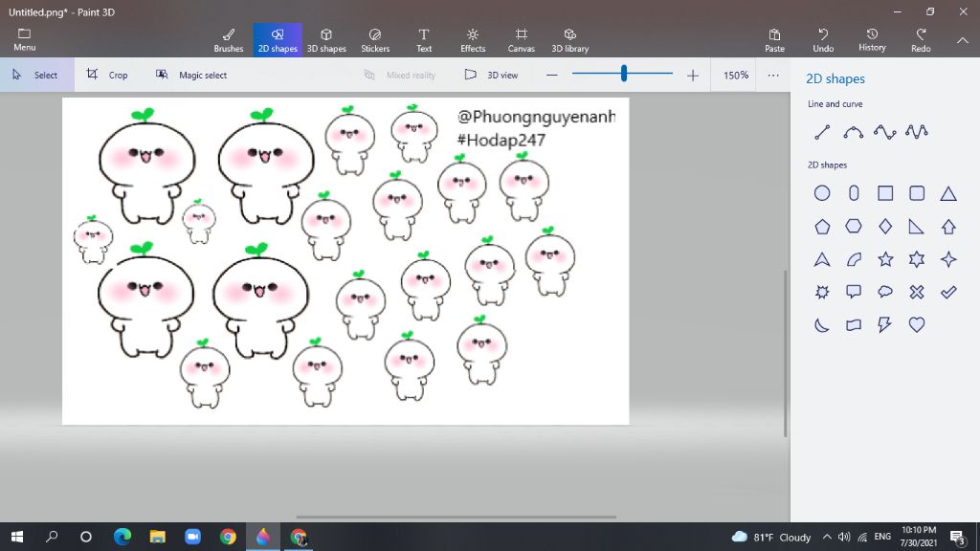The height and width of the screenshot is (551, 980).
Task: Open File Explorer from taskbar
Action: (158, 537)
